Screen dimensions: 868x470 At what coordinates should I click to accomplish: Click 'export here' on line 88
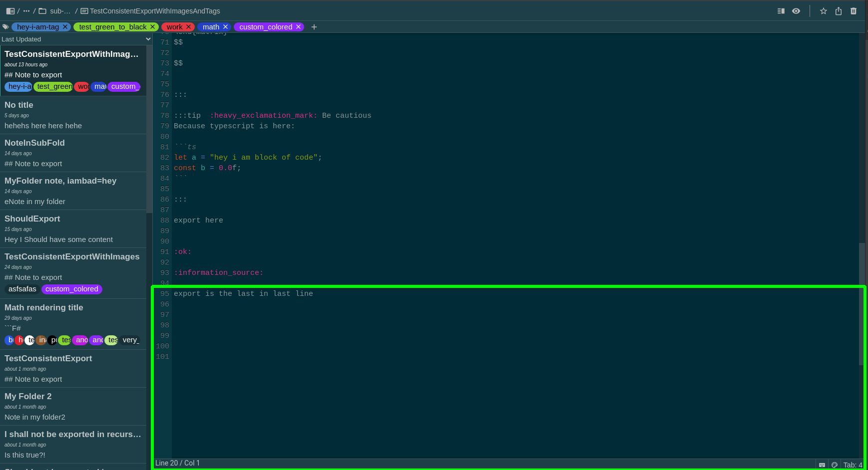pyautogui.click(x=198, y=220)
